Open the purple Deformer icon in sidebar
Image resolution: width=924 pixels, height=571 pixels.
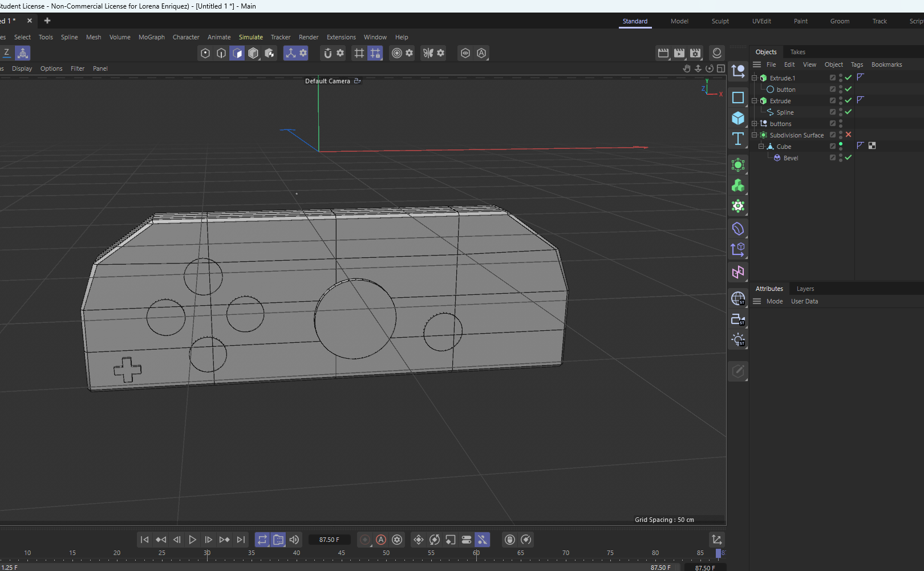737,229
